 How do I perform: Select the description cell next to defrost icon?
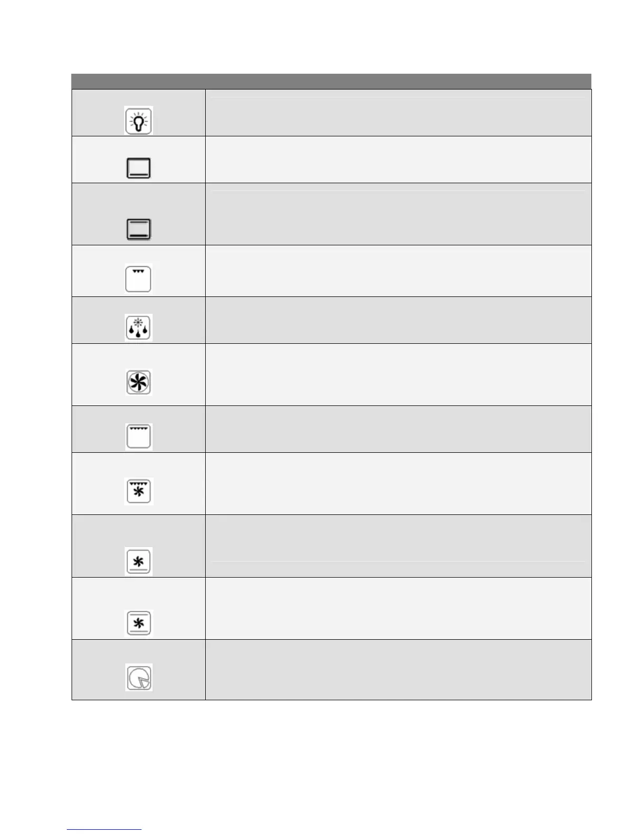(x=398, y=320)
